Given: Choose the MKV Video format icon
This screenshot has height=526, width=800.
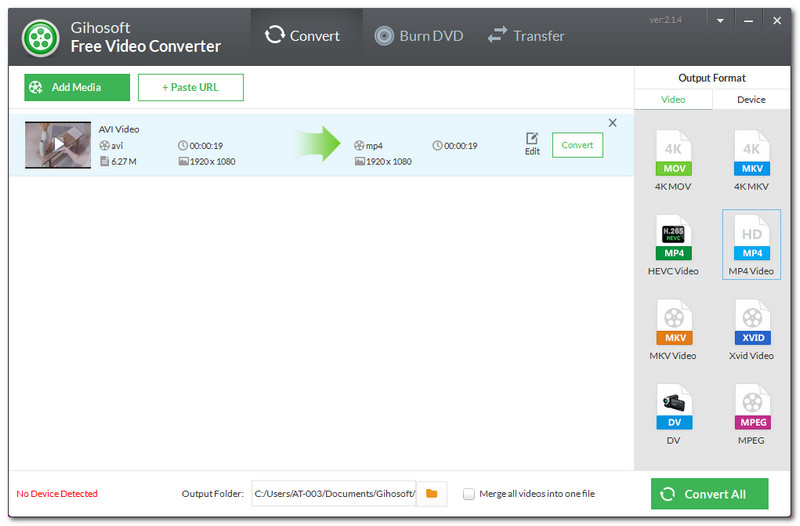Looking at the screenshot, I should click(x=673, y=322).
